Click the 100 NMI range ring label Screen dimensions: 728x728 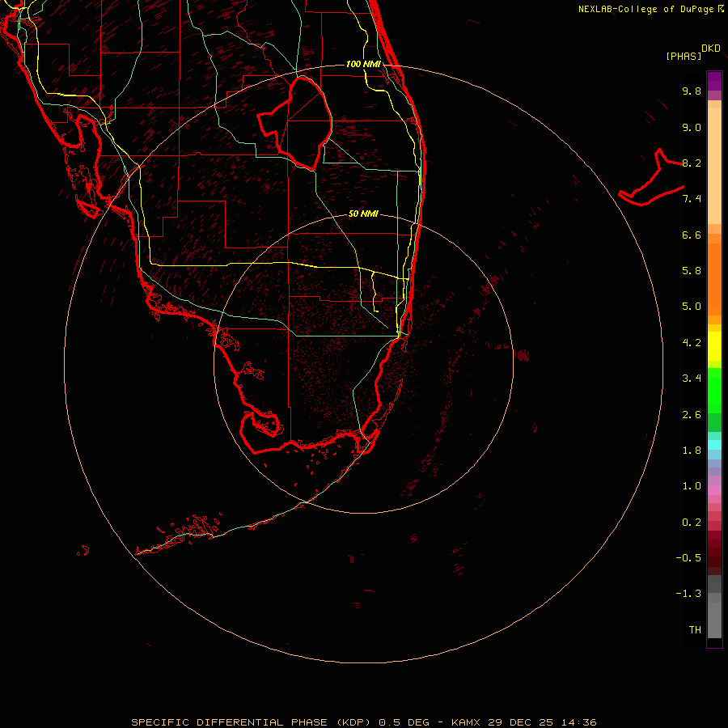coord(363,64)
